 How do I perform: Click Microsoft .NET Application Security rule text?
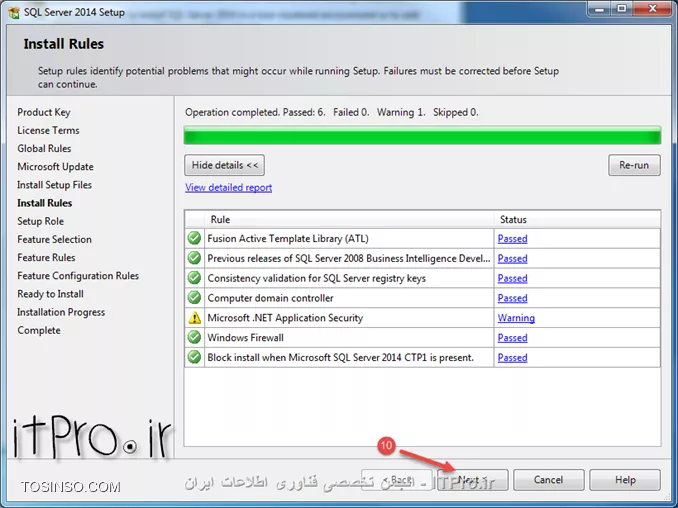point(285,318)
